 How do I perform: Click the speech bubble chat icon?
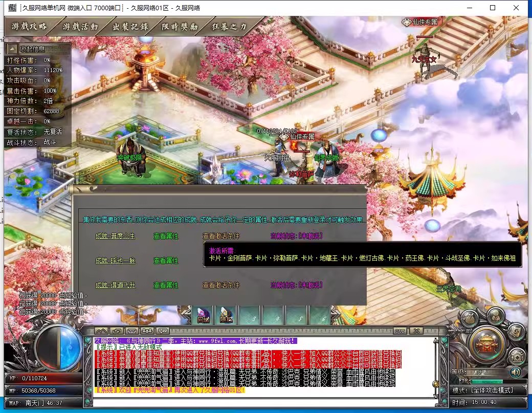[163, 331]
